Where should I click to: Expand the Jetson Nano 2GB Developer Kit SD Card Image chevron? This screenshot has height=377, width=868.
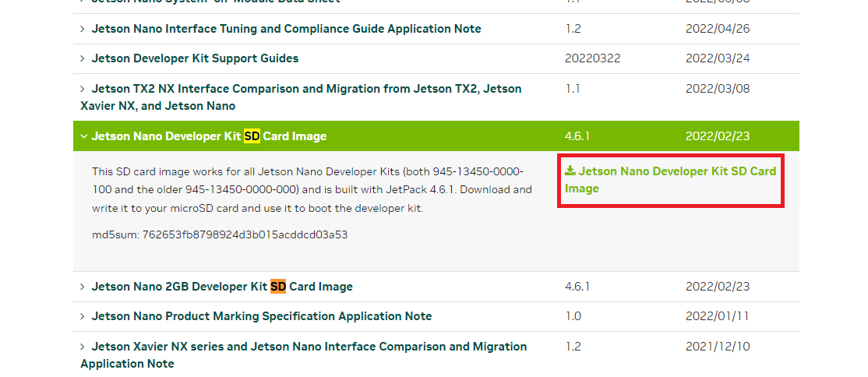[x=83, y=287]
